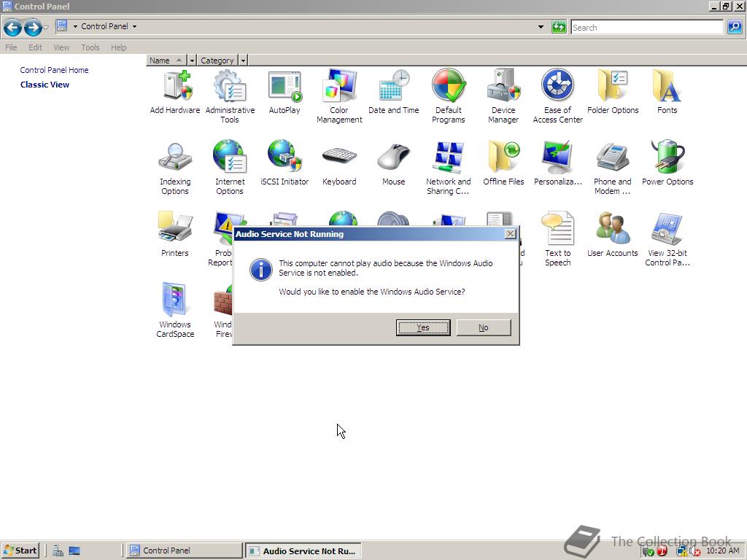747x560 pixels.
Task: Open the File menu
Action: tap(11, 47)
